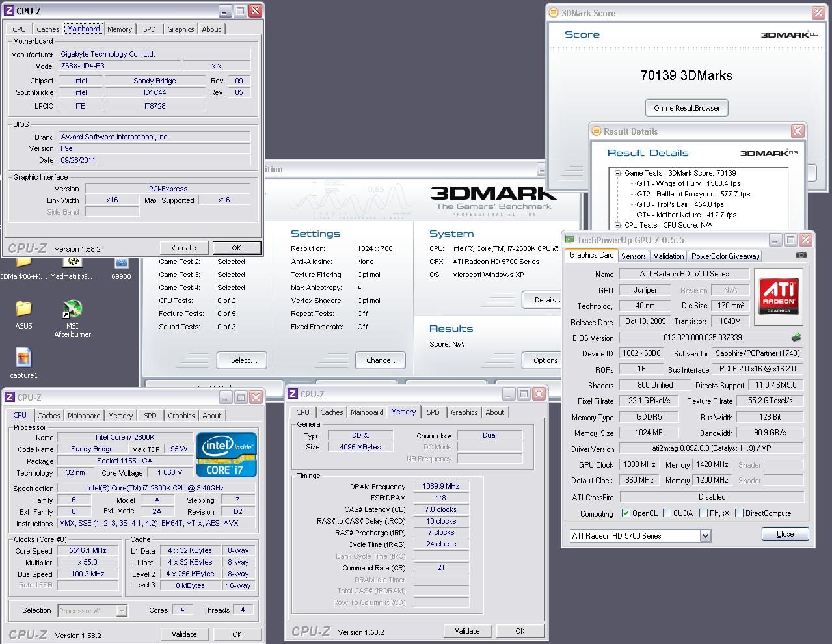Click OK in CPU-Z memory window
Viewport: 832px width, 644px height.
coord(520,631)
